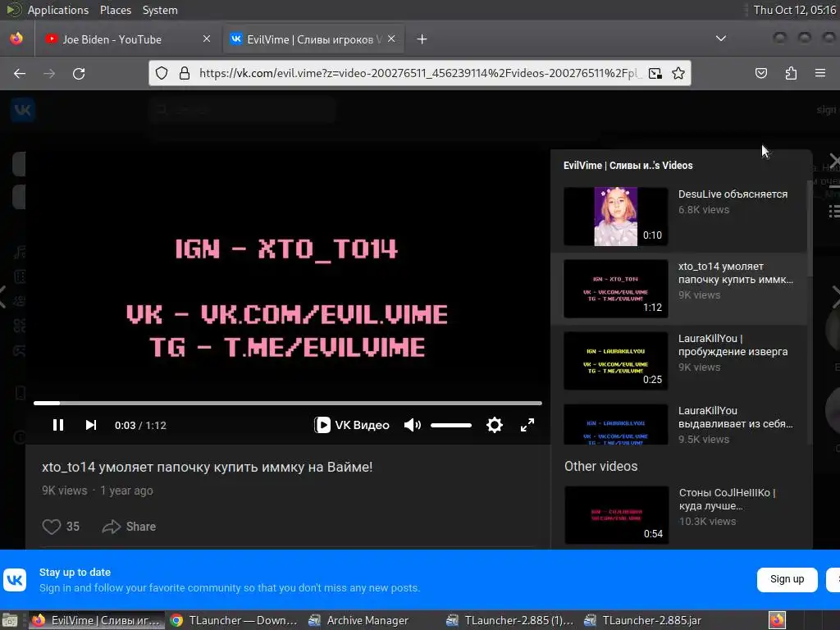Click the Firefox icon in taskbar tray
This screenshot has height=630, width=840.
pyautogui.click(x=777, y=620)
